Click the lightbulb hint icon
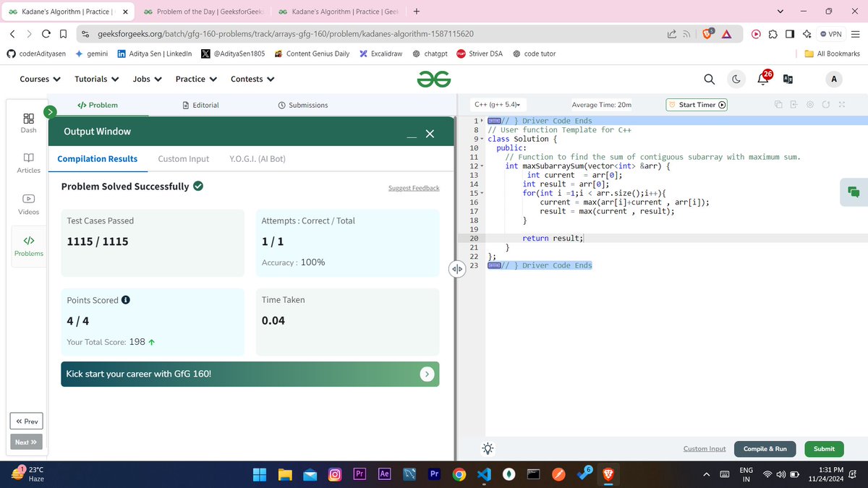Screen dimensions: 868x488 [488, 449]
